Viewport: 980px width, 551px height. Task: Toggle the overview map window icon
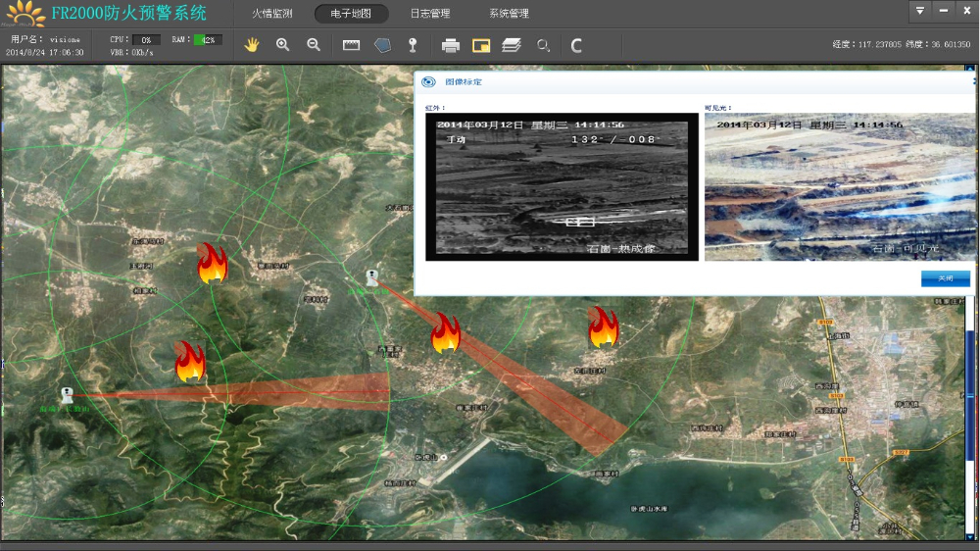(481, 45)
